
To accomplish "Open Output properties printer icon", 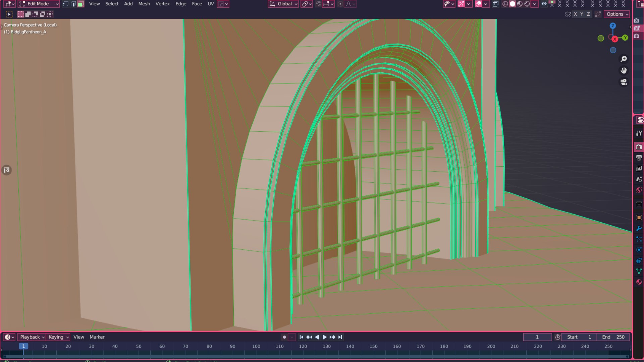I will [x=639, y=158].
